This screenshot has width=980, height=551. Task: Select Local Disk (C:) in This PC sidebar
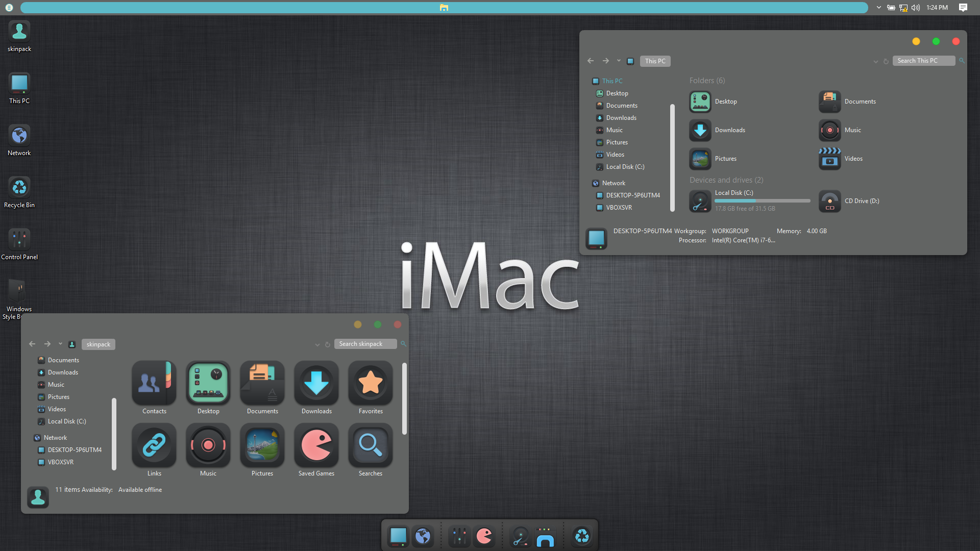625,167
